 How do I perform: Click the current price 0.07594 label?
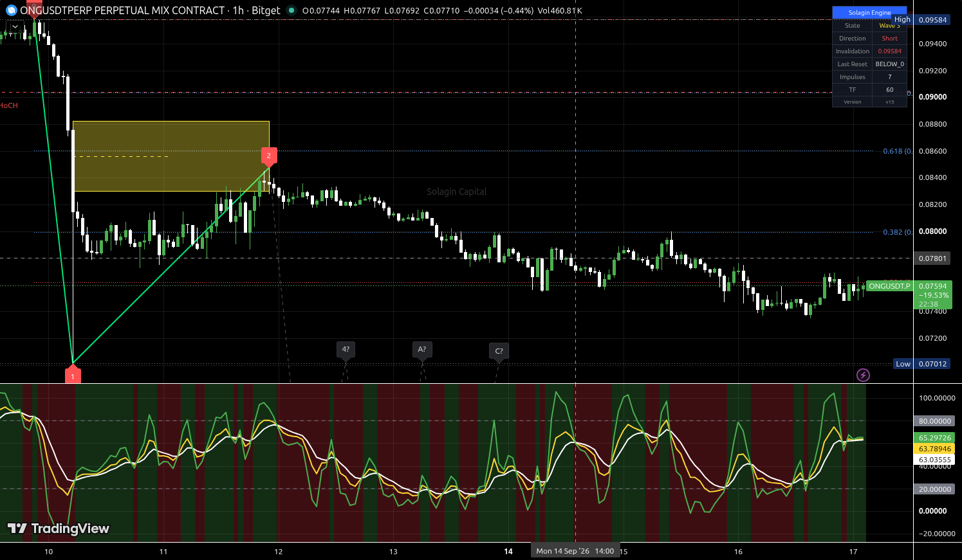(x=932, y=286)
